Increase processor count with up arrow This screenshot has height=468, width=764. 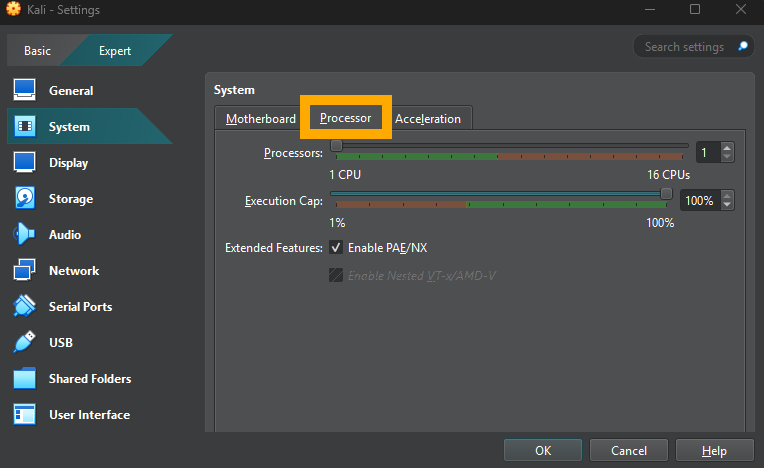coord(727,148)
